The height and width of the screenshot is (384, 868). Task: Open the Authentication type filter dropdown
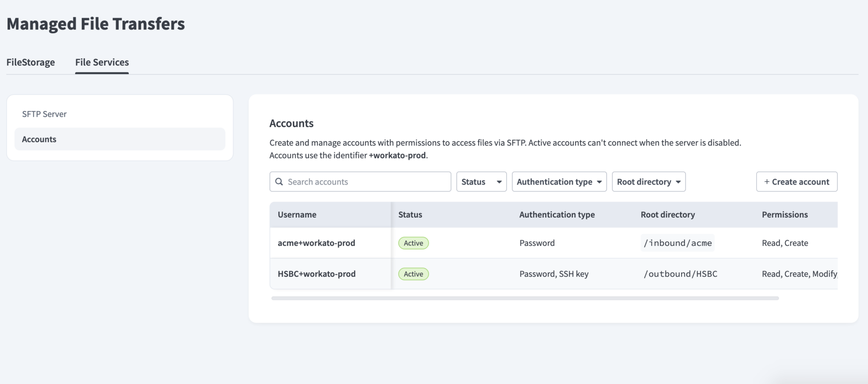pyautogui.click(x=559, y=182)
